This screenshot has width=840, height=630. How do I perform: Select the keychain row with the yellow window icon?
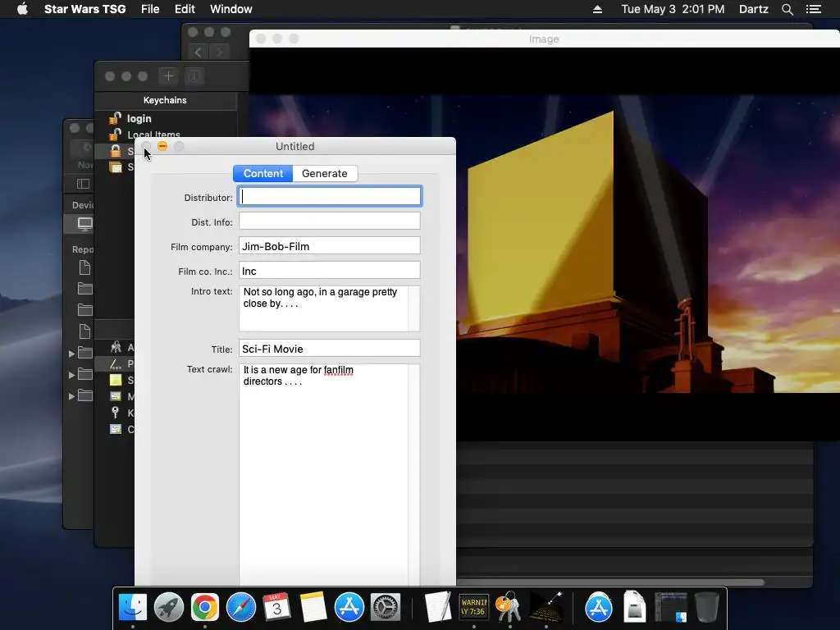(x=115, y=167)
